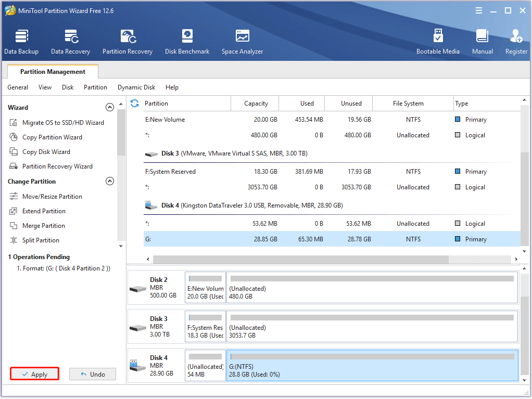Viewport: 532px width, 399px height.
Task: Open the Help menu
Action: pos(172,87)
